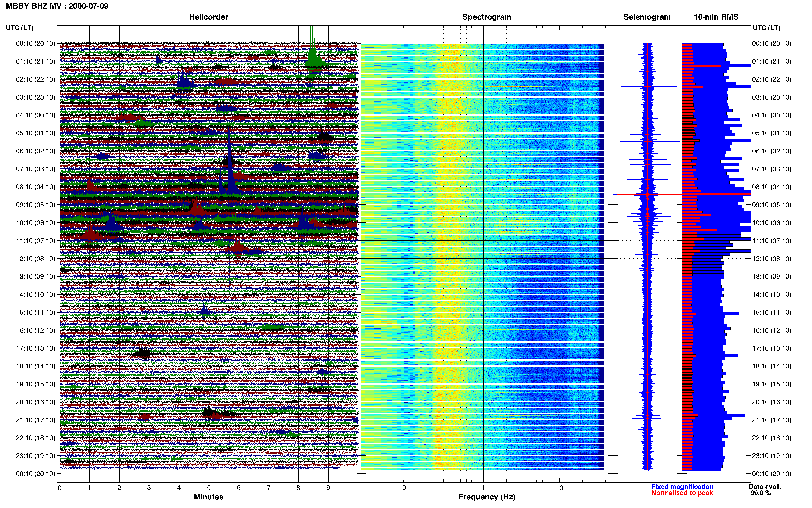This screenshot has width=812, height=508.
Task: Click right-side time label '21:10 (17:10)'
Action: coord(772,420)
